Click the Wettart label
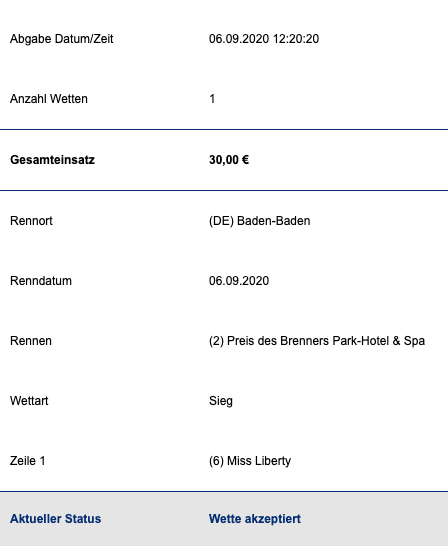 click(x=29, y=401)
